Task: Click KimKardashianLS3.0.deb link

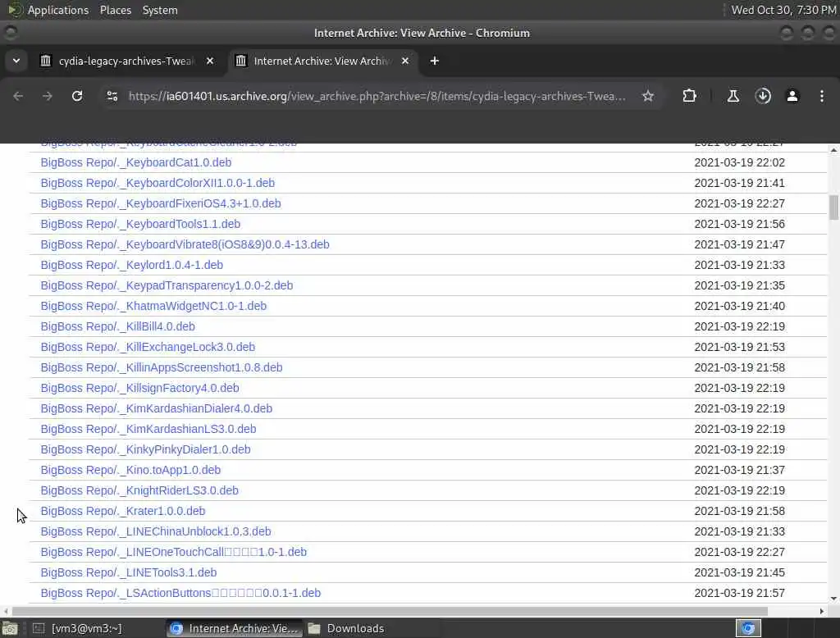Action: [x=148, y=429]
